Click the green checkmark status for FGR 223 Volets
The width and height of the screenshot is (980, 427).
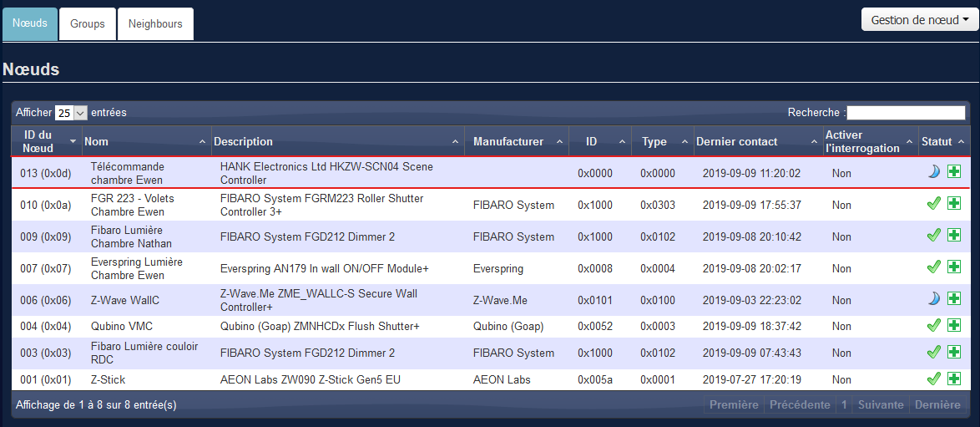click(x=934, y=204)
